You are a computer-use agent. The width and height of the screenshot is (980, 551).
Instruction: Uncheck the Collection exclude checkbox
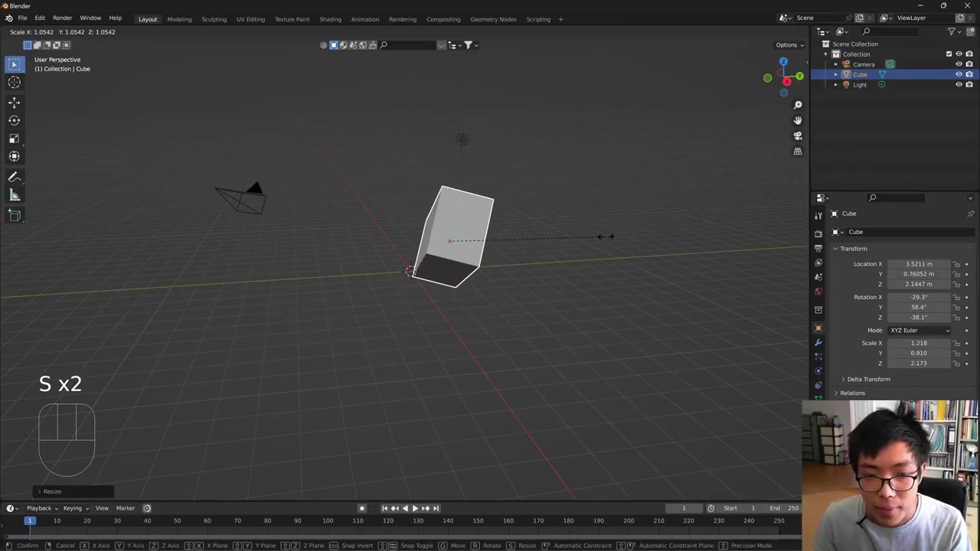click(x=949, y=54)
